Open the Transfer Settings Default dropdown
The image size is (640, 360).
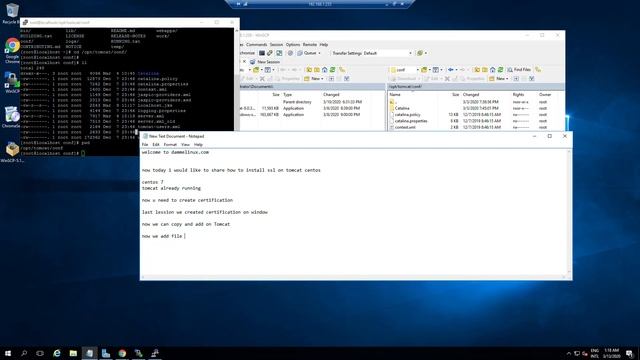pos(372,53)
